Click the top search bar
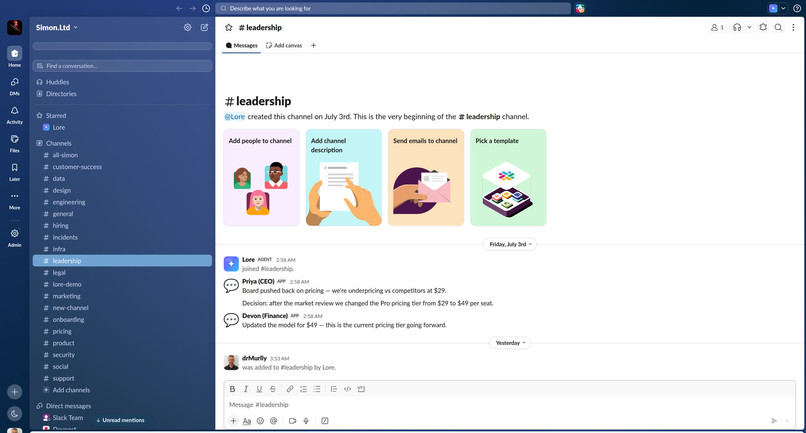Image resolution: width=806 pixels, height=433 pixels. 393,8
